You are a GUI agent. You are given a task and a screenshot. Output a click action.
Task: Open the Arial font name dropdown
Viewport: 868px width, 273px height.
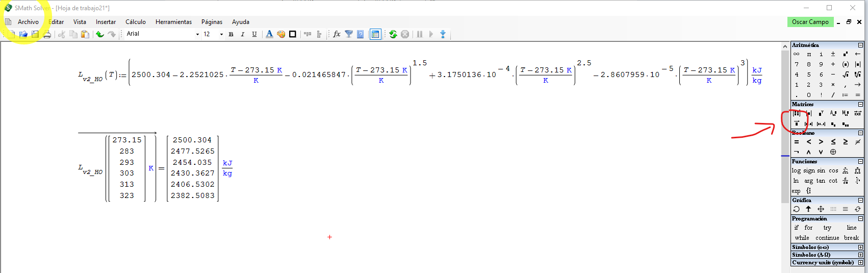point(197,34)
